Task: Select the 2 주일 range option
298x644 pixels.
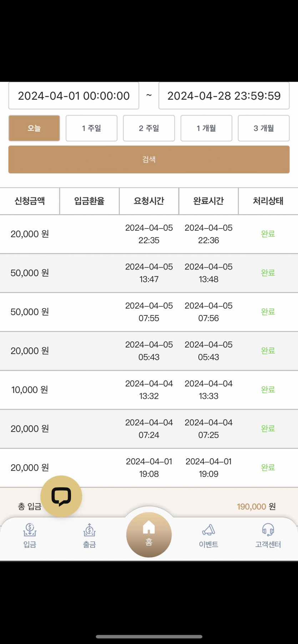Action: click(149, 128)
